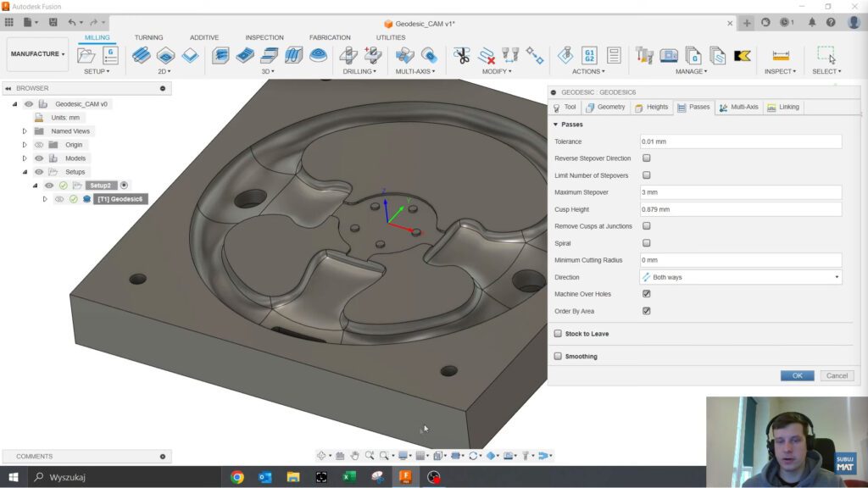
Task: Hide Setup2 using its eye icon
Action: 49,186
